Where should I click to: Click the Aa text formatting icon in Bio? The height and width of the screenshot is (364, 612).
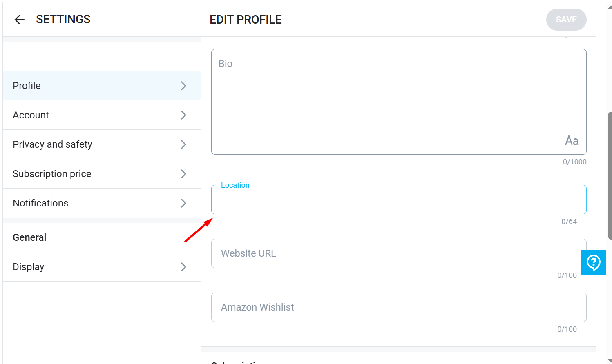pyautogui.click(x=572, y=141)
